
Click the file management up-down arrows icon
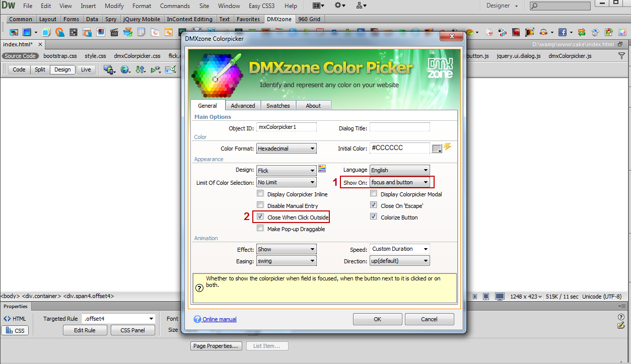pyautogui.click(x=141, y=69)
